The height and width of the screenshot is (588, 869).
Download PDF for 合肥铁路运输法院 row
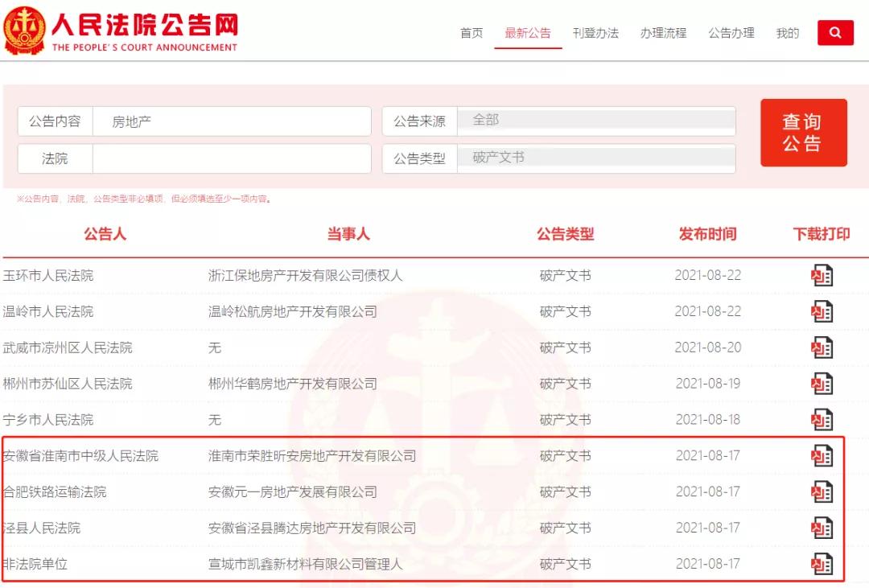(x=822, y=491)
